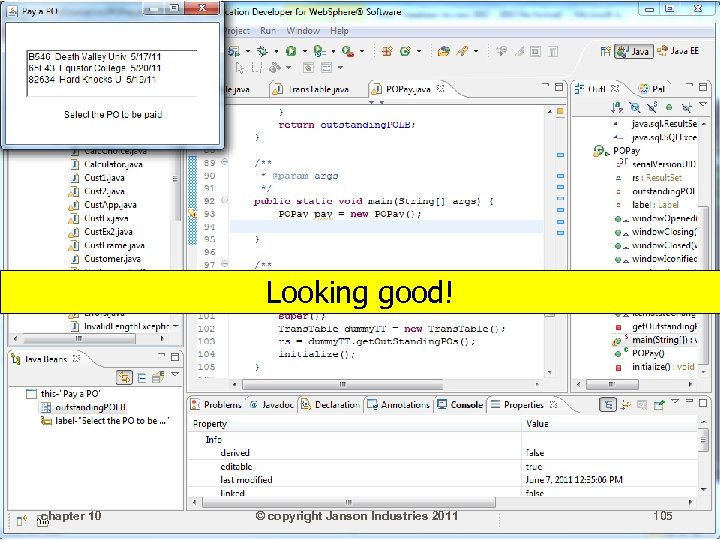Open Calculator.java in Package Explorer
The height and width of the screenshot is (540, 720).
(x=107, y=164)
